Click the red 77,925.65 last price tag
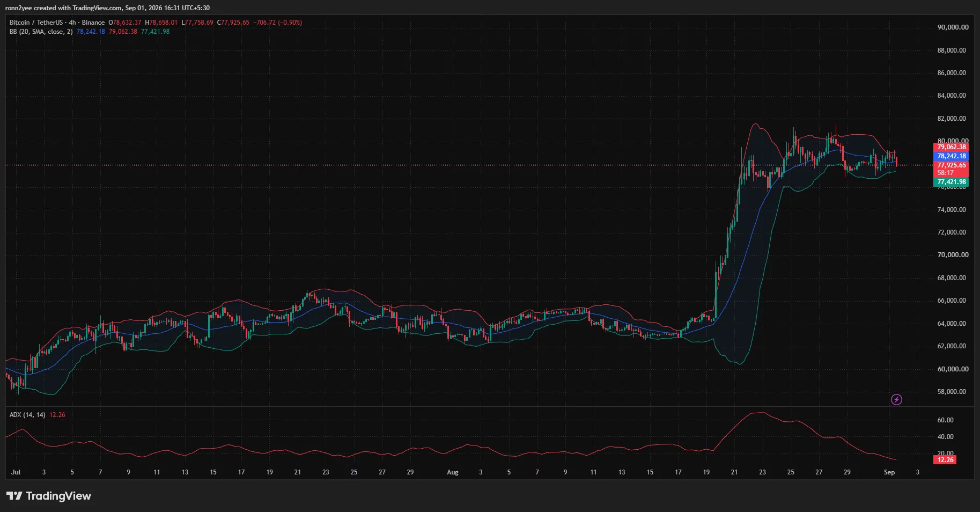The width and height of the screenshot is (980, 512). (x=951, y=165)
